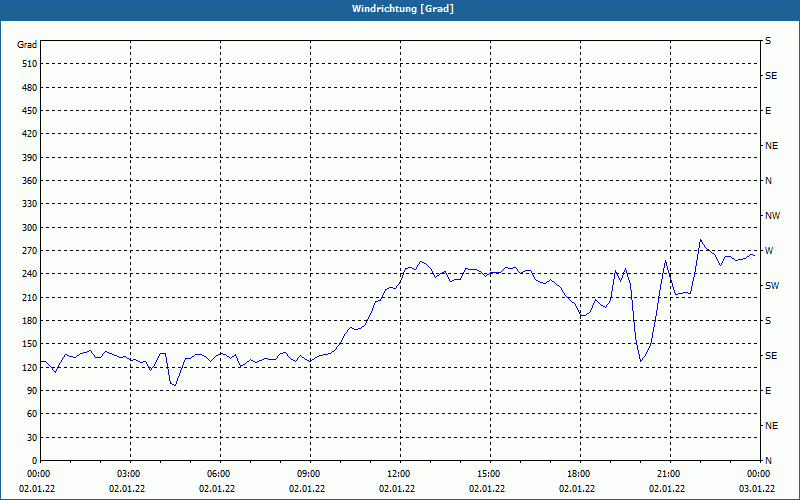Click the 00:00 time label at the axis start
The height and width of the screenshot is (500, 800).
[x=37, y=474]
